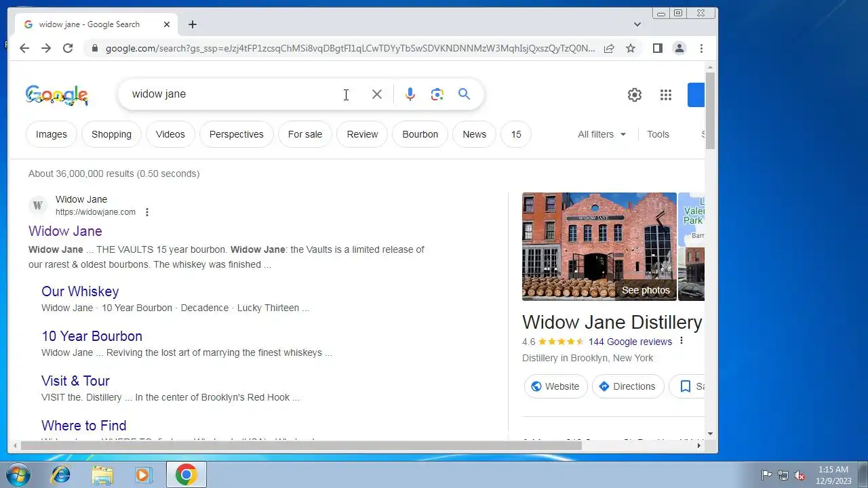Filter results by Shopping

click(111, 134)
